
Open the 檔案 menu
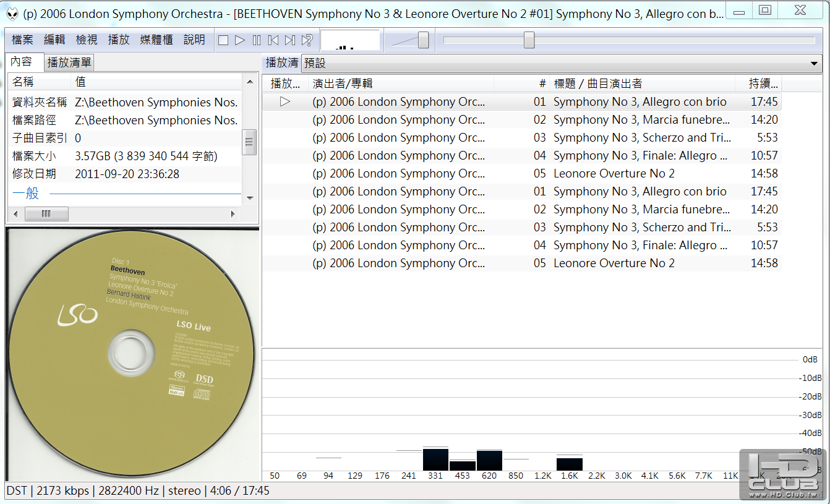tap(23, 40)
